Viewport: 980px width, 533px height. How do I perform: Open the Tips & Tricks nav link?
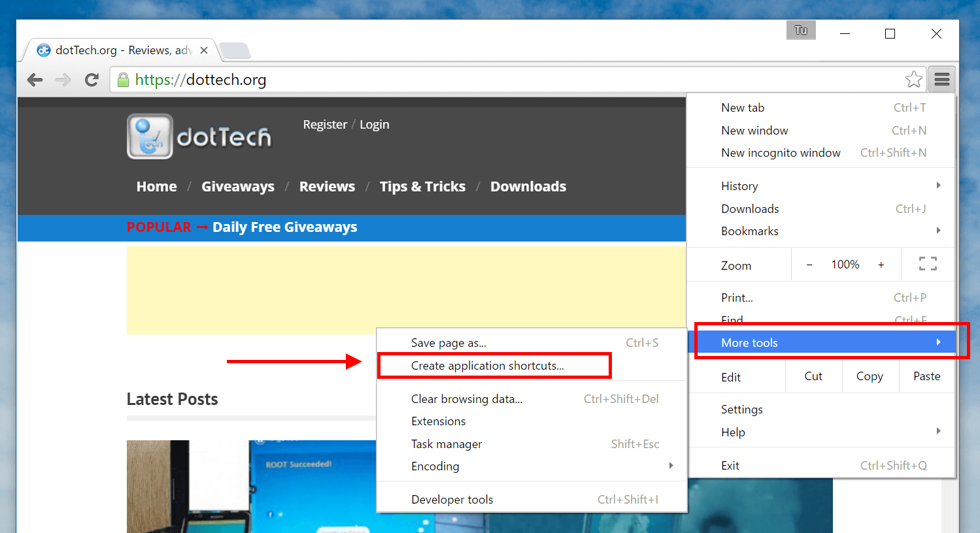point(422,187)
